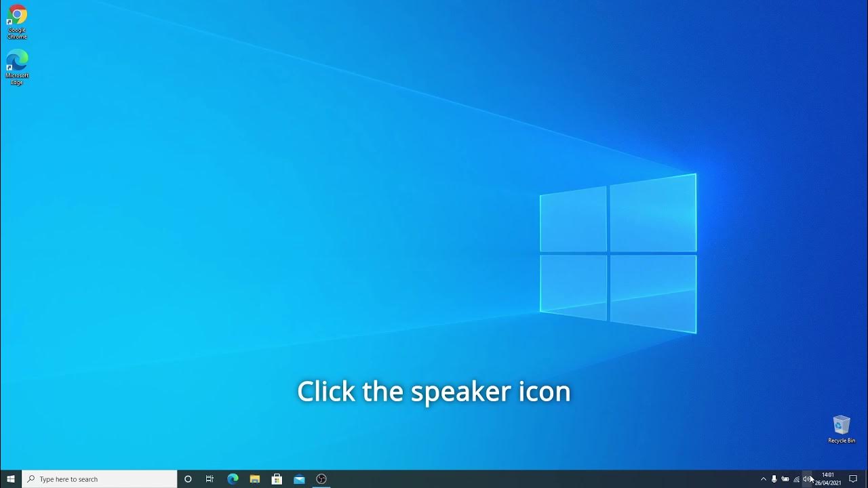Open the Mail app from the taskbar
The width and height of the screenshot is (868, 488).
tap(299, 479)
